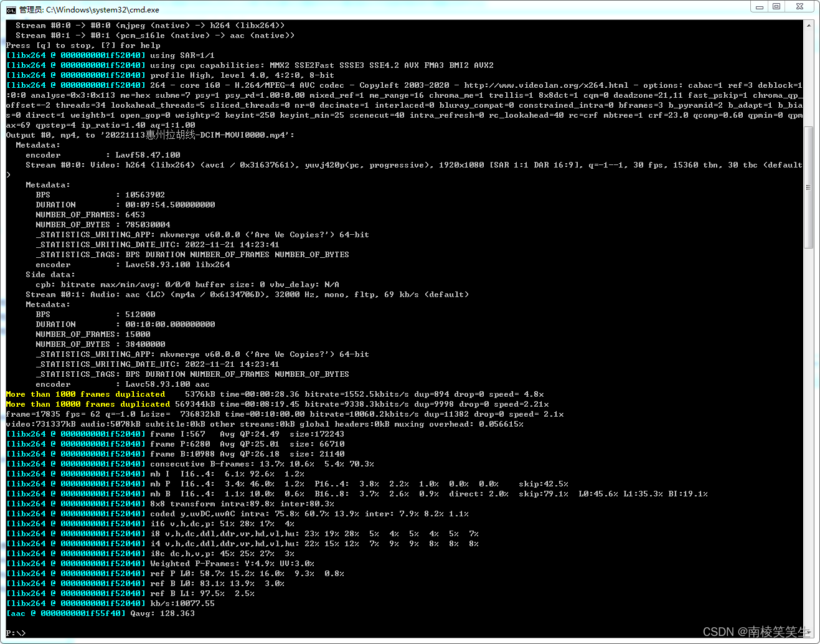Viewport: 820px width, 644px height.
Task: Click the 'i8c dc,h,v,p' line
Action: [150, 554]
